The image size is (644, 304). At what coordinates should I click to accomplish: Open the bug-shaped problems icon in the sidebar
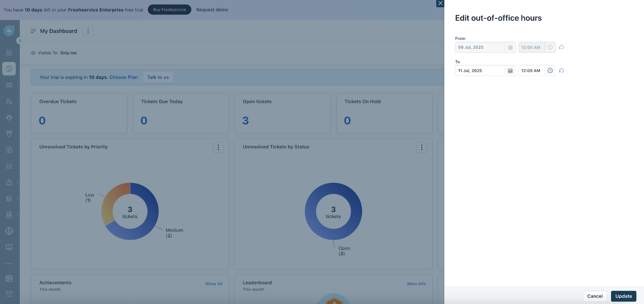pyautogui.click(x=9, y=118)
